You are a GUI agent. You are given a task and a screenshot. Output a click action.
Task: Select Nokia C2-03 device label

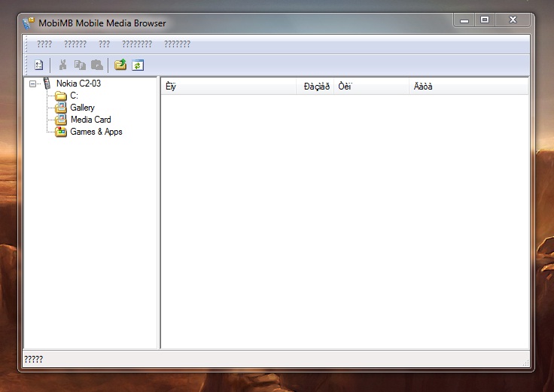tap(78, 84)
